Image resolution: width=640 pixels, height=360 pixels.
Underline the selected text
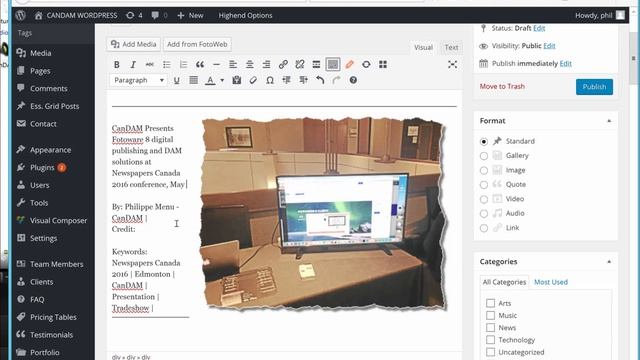click(176, 80)
